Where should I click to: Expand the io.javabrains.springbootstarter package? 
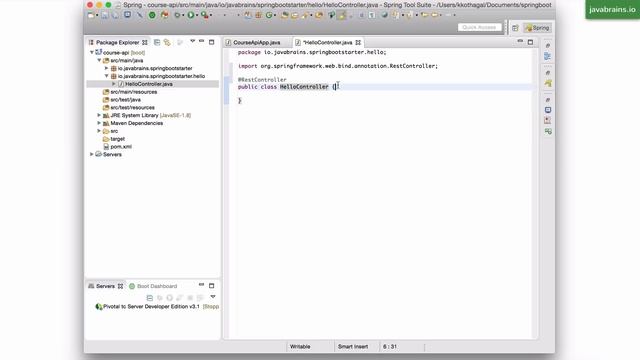click(107, 68)
